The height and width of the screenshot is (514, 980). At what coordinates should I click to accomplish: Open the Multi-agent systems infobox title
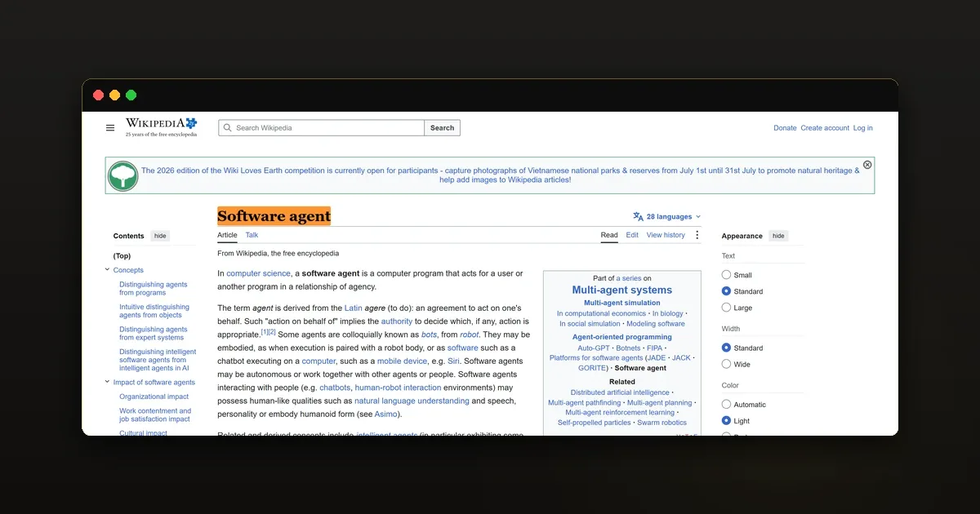(622, 290)
